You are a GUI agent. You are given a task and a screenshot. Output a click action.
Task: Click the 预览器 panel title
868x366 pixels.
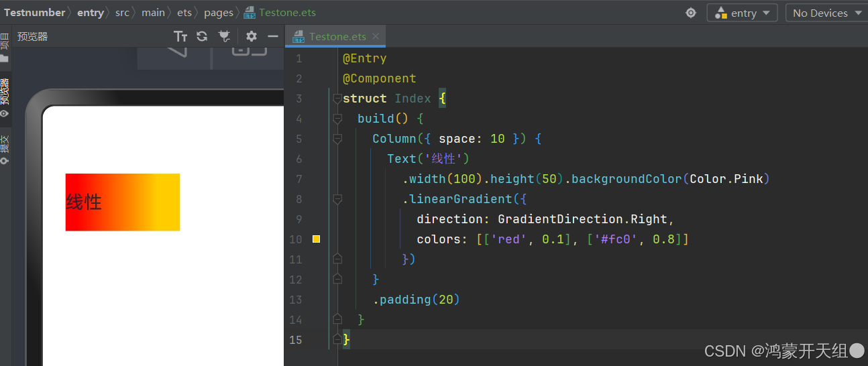[33, 36]
